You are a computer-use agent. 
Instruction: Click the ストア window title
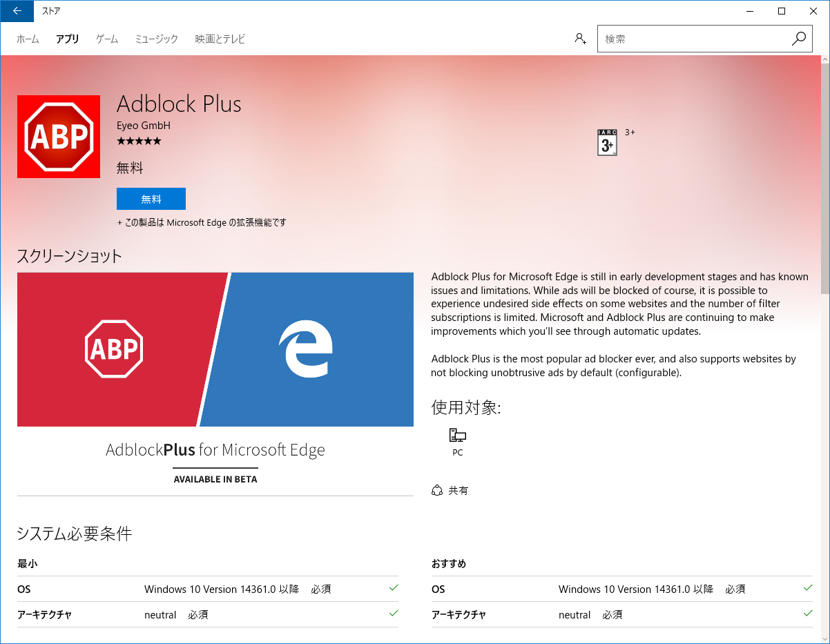51,11
